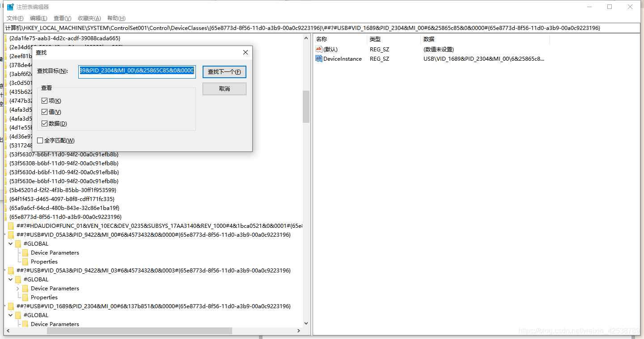
Task: Select the DeviceInstance value icon
Action: [319, 59]
